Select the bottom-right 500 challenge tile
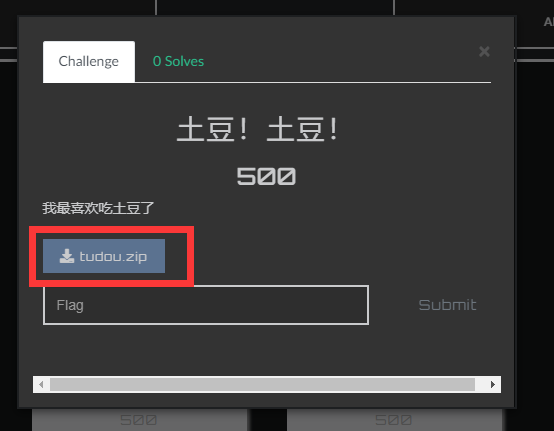Screen dimensions: 554x431 click(394, 420)
